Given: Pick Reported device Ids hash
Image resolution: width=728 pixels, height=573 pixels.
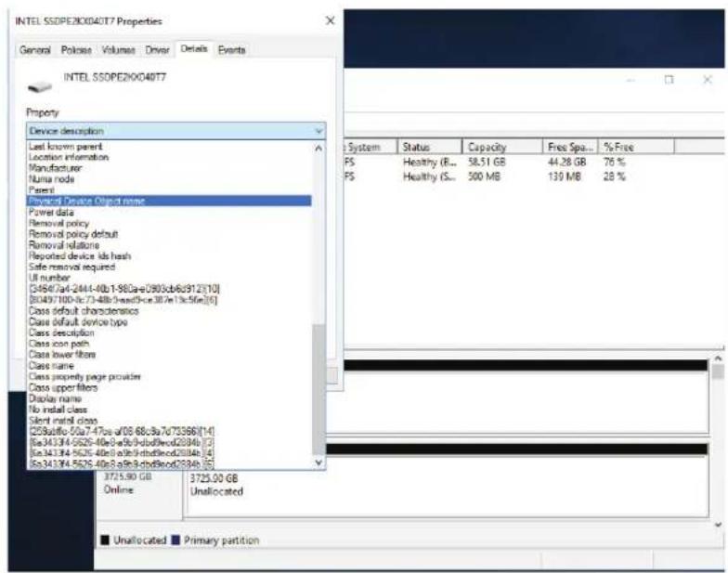Looking at the screenshot, I should [169, 256].
